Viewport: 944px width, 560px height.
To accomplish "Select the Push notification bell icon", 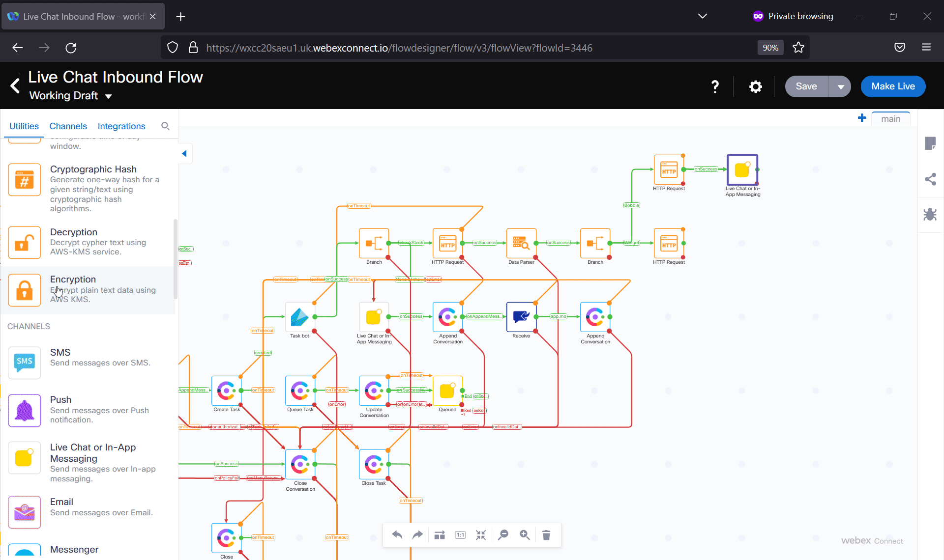I will (25, 410).
